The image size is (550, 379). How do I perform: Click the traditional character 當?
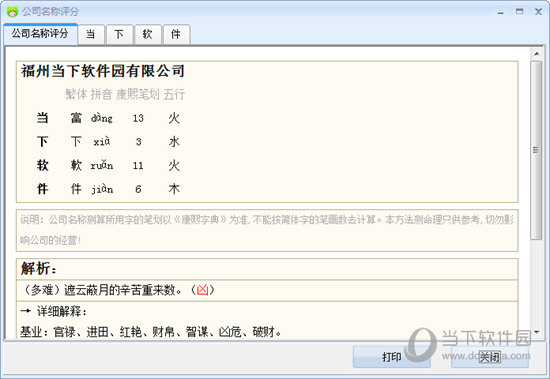(x=76, y=118)
